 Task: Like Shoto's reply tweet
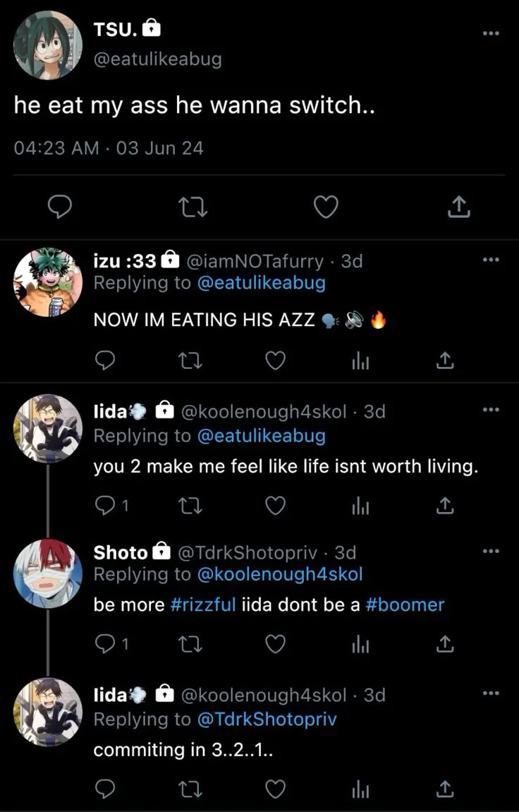click(275, 644)
